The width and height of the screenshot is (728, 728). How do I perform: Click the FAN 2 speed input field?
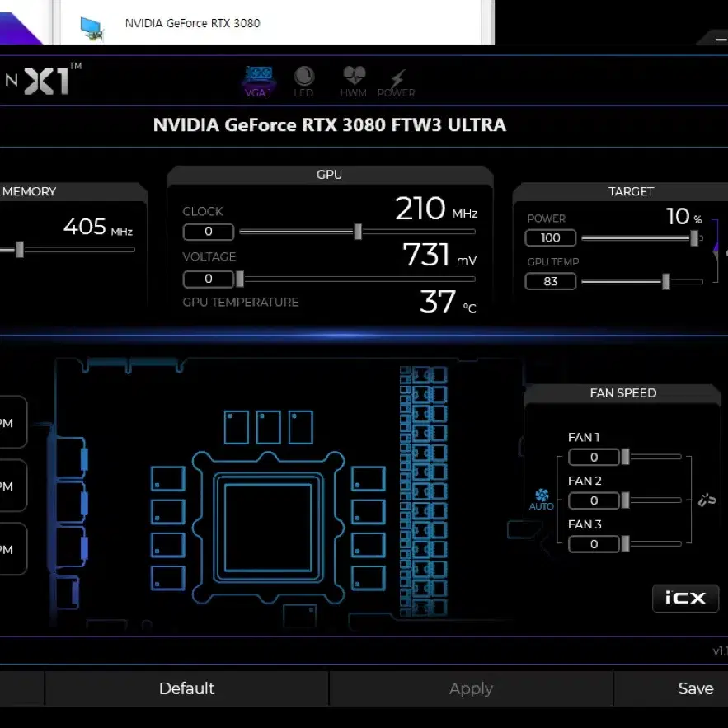pos(594,500)
